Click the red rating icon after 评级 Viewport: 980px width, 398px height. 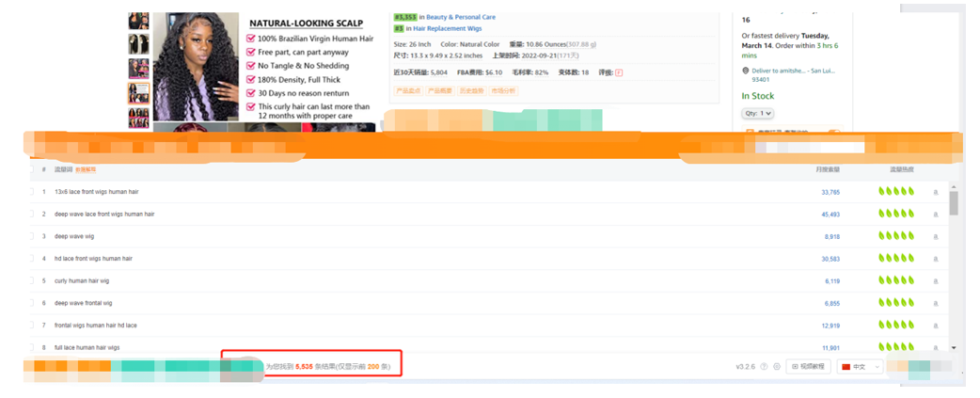(x=619, y=72)
